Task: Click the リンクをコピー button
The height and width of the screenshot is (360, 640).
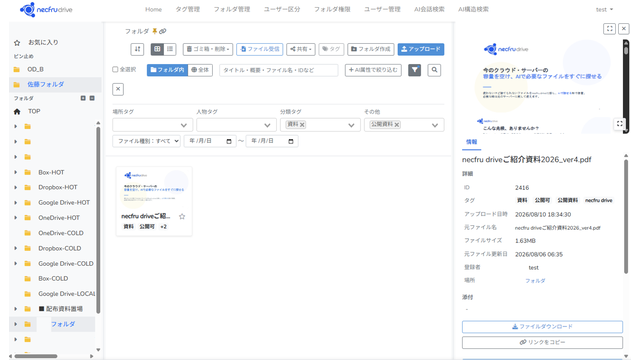Action: [542, 342]
